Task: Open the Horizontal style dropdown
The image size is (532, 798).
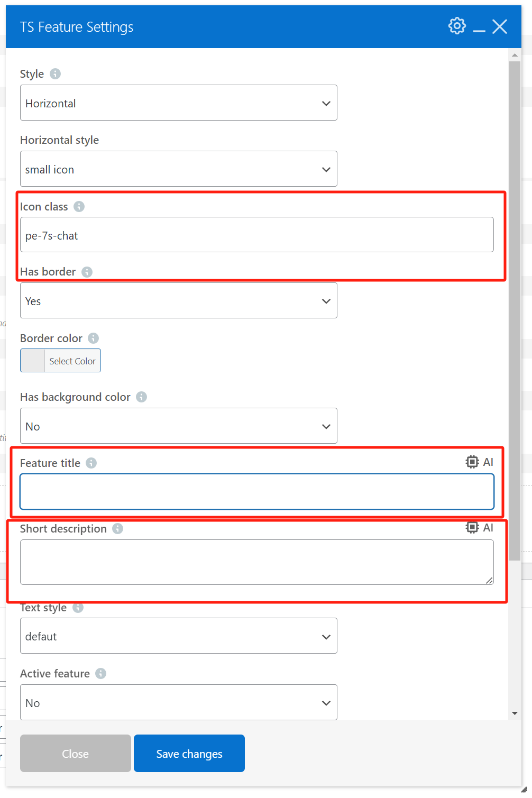Action: pos(178,169)
